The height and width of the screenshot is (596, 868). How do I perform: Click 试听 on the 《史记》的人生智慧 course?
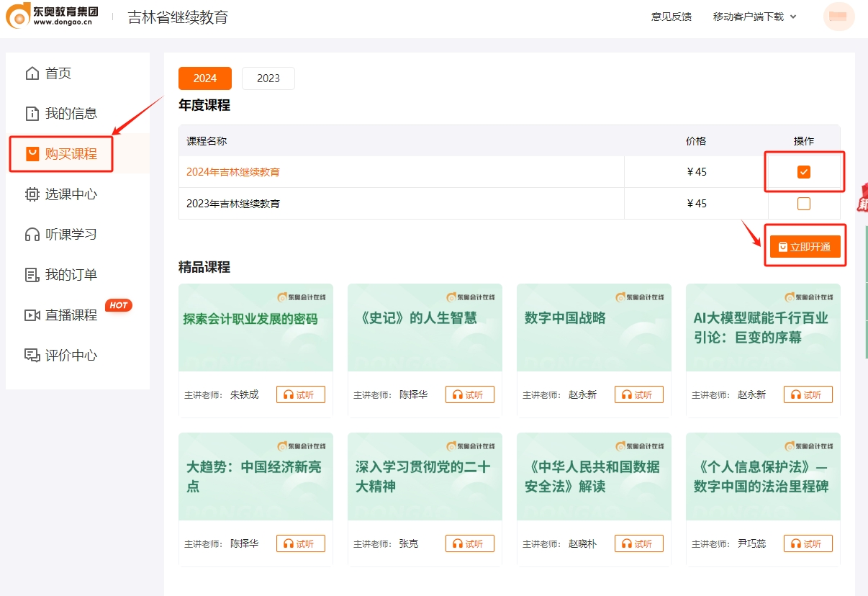(x=470, y=394)
